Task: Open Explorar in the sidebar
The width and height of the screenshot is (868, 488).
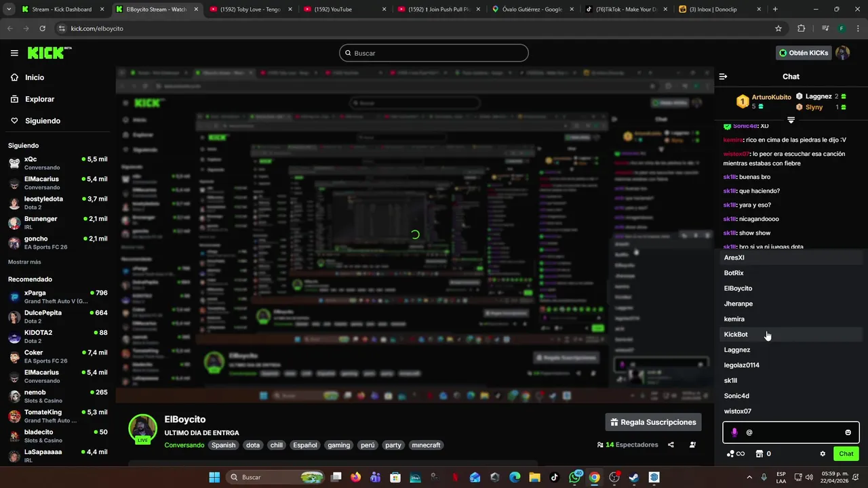Action: pos(39,99)
